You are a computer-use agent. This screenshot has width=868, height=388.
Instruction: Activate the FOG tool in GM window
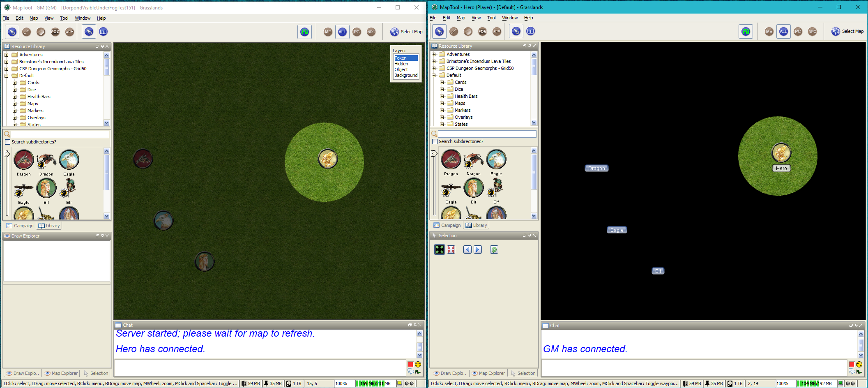(55, 32)
